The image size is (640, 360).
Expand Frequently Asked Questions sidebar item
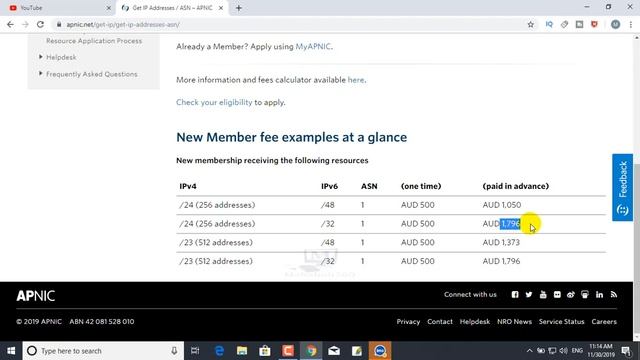click(x=91, y=74)
